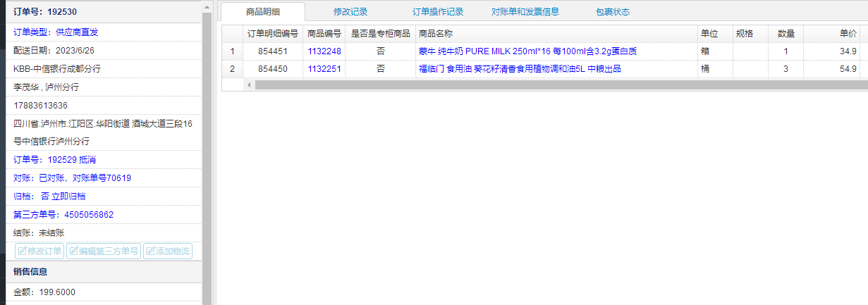Select row number 2 cell
The image size is (868, 305).
[232, 69]
